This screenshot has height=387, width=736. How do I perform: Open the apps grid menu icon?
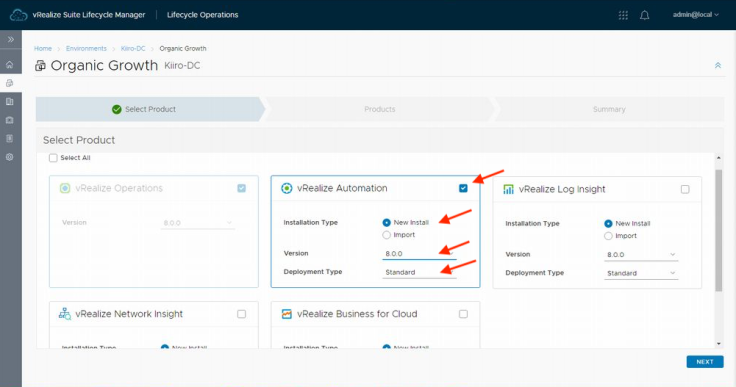click(623, 15)
